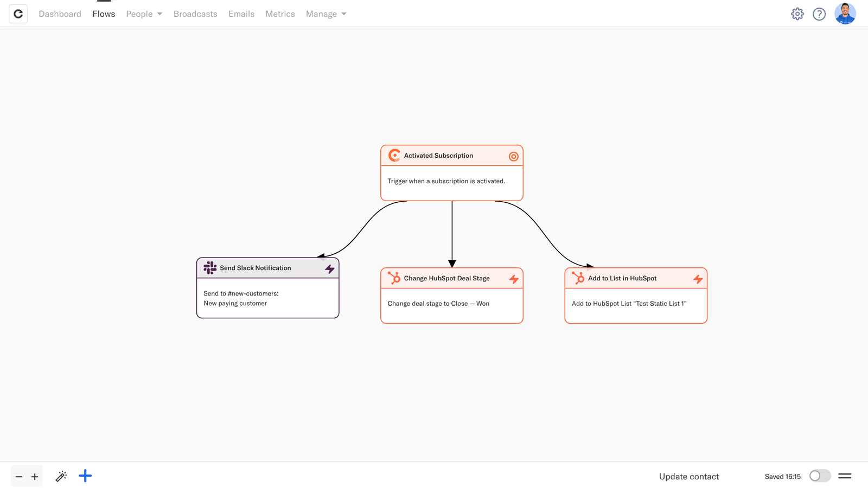The width and height of the screenshot is (868, 488).
Task: Zoom in with the plus button
Action: pos(35,477)
